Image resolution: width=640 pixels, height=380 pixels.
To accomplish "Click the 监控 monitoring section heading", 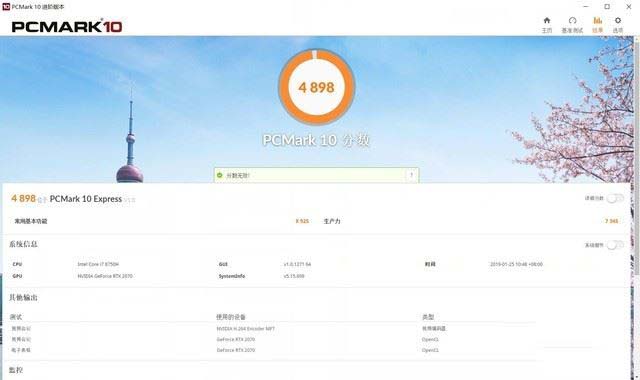I will coord(16,370).
